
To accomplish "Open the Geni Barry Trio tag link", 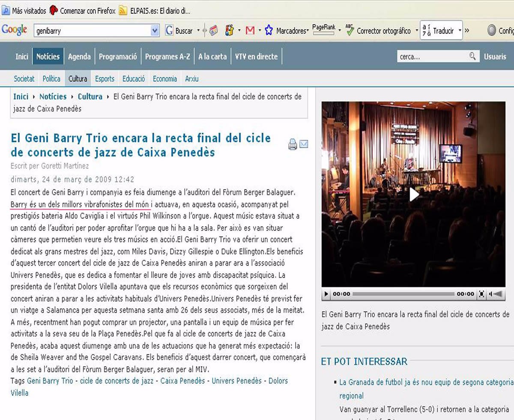I will click(50, 381).
